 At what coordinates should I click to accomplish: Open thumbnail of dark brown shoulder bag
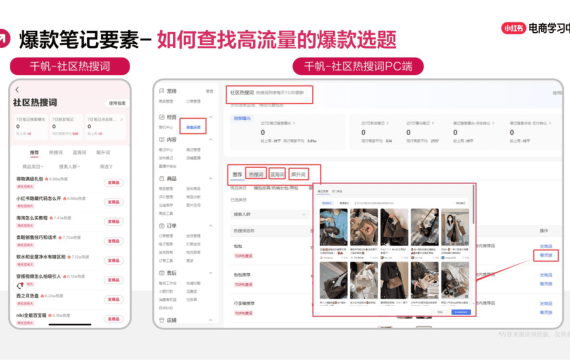394,227
